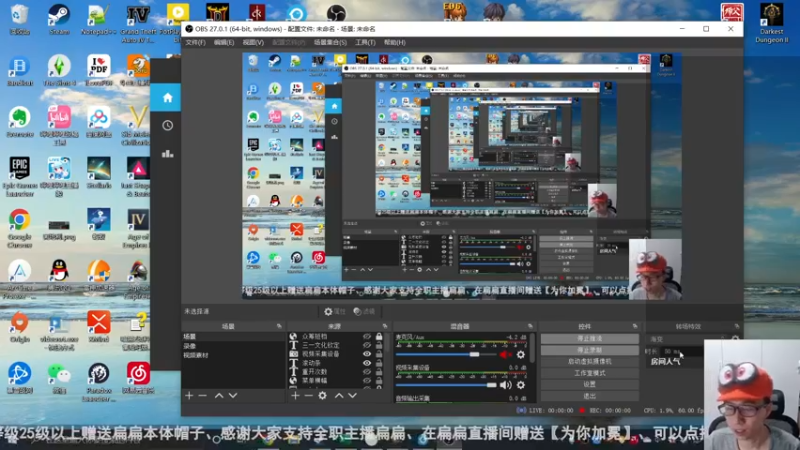
Task: Open the 渐变 transition dropdown
Action: click(686, 339)
